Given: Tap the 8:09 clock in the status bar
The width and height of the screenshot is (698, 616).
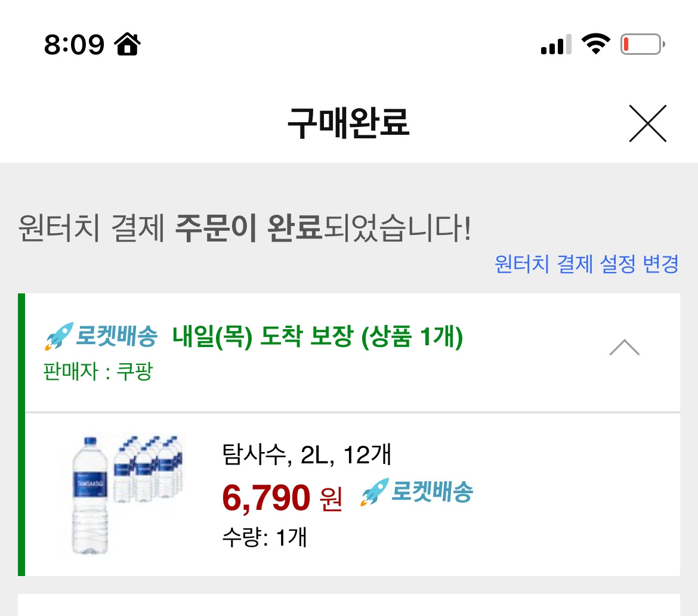Looking at the screenshot, I should click(74, 44).
